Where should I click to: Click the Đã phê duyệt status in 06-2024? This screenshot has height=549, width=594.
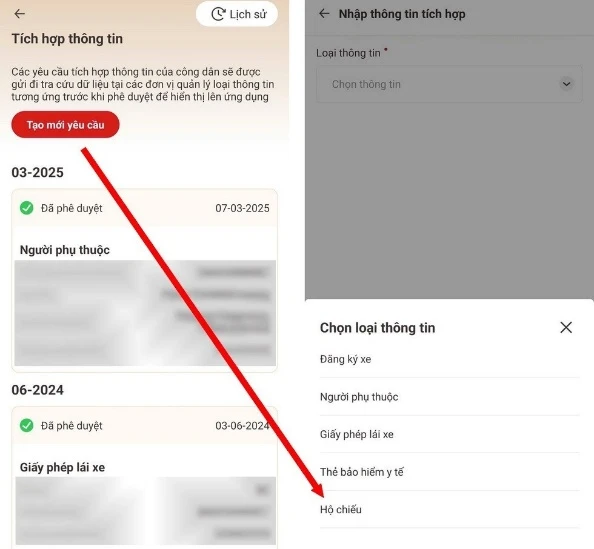[x=72, y=425]
